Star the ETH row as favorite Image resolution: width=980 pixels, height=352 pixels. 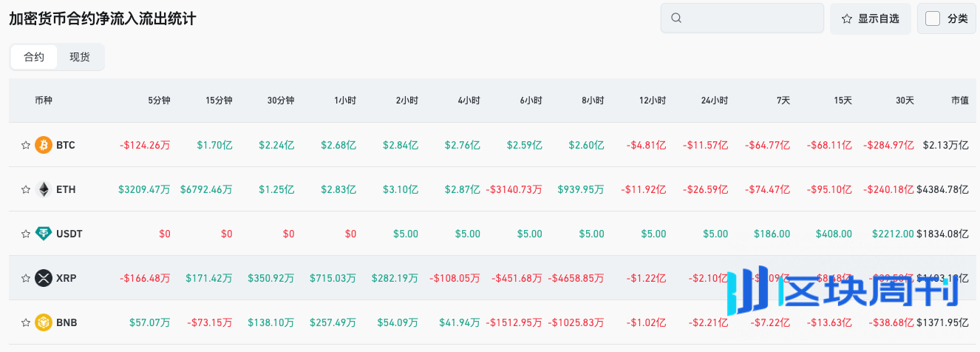26,189
